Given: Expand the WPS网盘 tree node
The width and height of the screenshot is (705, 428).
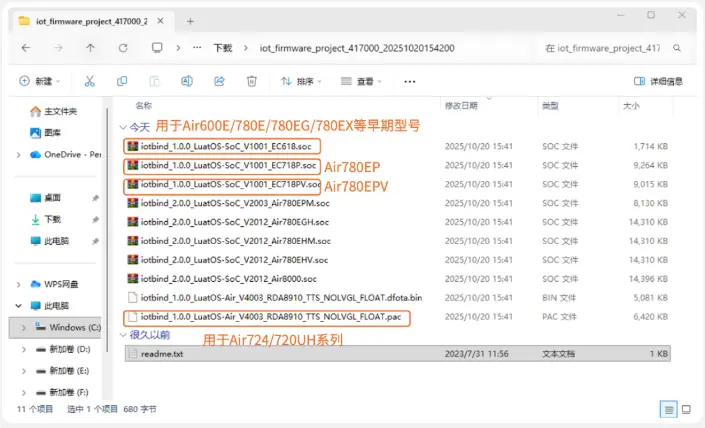Looking at the screenshot, I should coord(18,284).
